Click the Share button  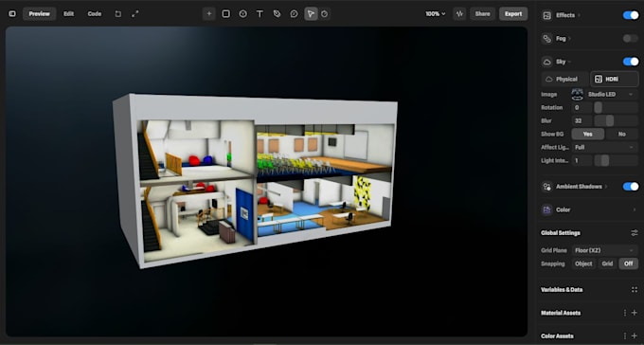tap(483, 14)
